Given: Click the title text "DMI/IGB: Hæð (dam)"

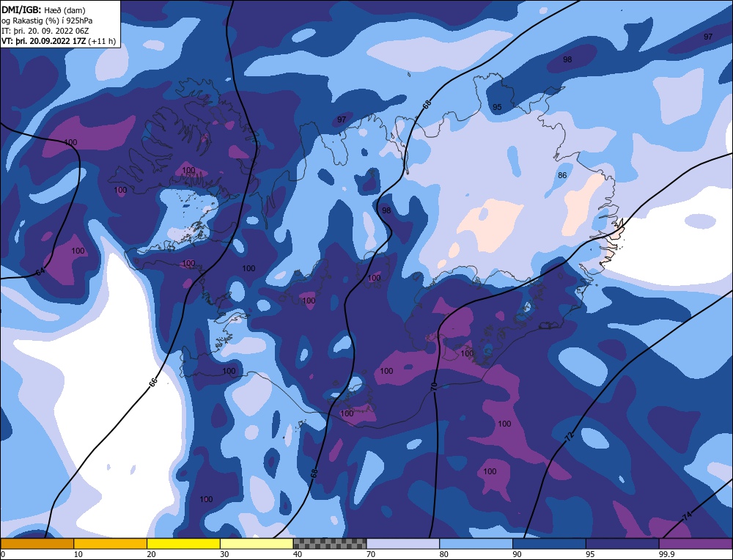Looking at the screenshot, I should (43, 10).
